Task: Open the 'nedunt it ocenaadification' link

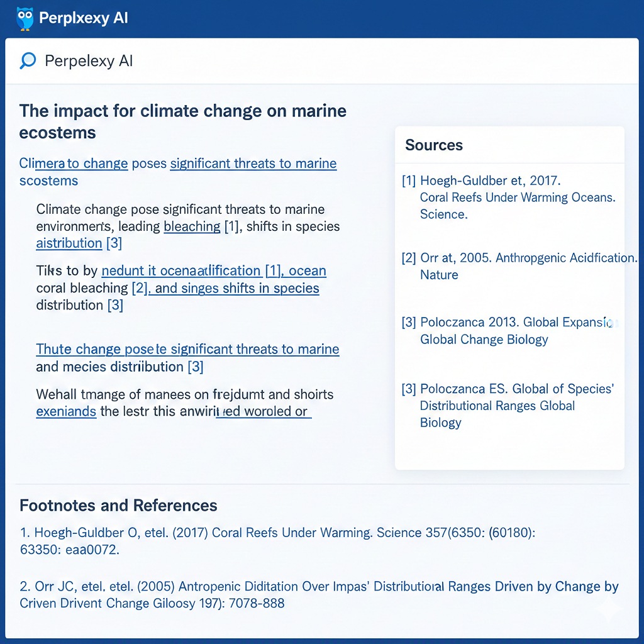Action: click(x=181, y=270)
